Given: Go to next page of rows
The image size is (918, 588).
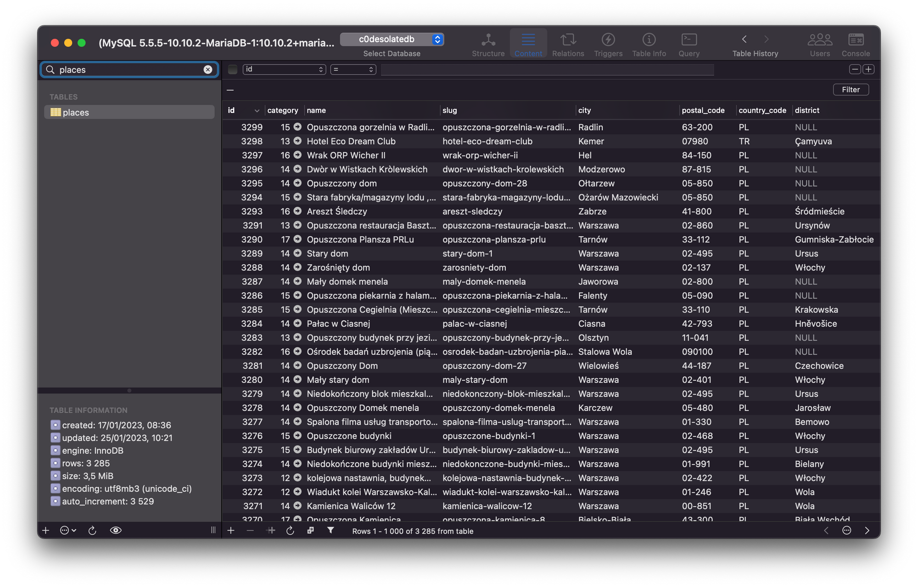Looking at the screenshot, I should point(867,530).
